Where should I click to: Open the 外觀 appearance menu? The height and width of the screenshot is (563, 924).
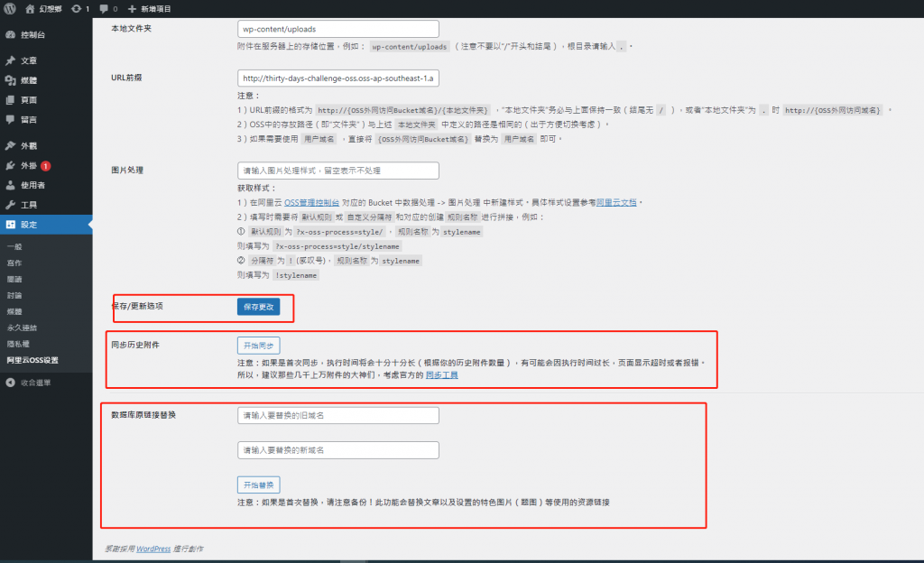tap(46, 145)
